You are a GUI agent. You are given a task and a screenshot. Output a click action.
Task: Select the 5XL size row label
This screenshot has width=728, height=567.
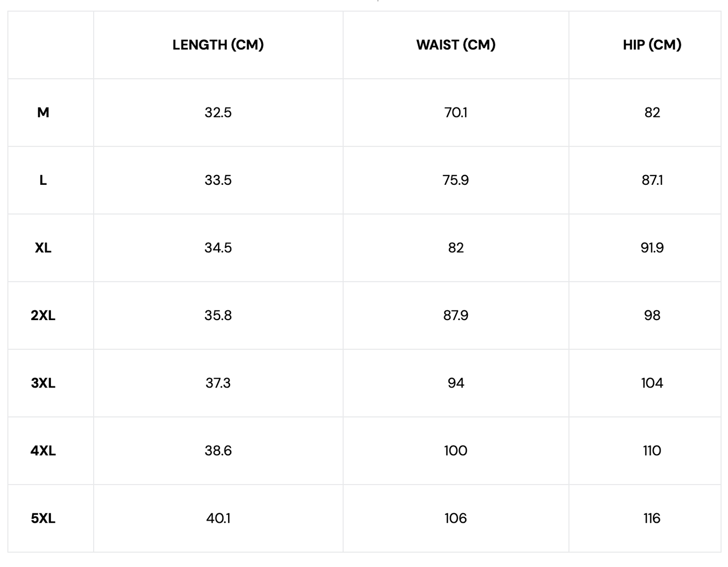click(x=43, y=518)
